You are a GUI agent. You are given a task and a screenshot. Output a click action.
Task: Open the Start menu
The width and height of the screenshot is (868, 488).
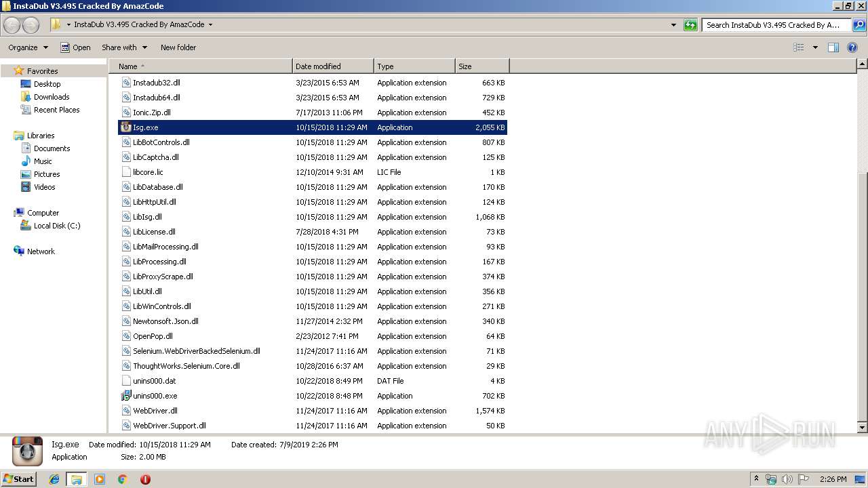pos(18,479)
